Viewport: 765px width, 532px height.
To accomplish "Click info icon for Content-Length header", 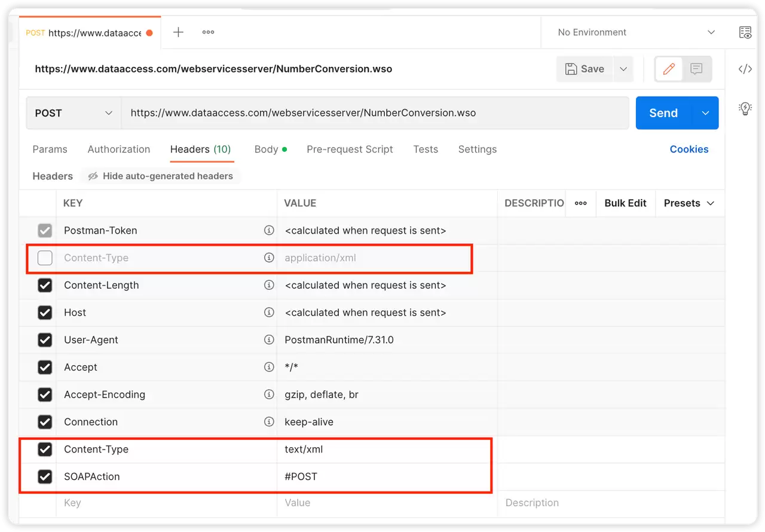I will coord(269,285).
